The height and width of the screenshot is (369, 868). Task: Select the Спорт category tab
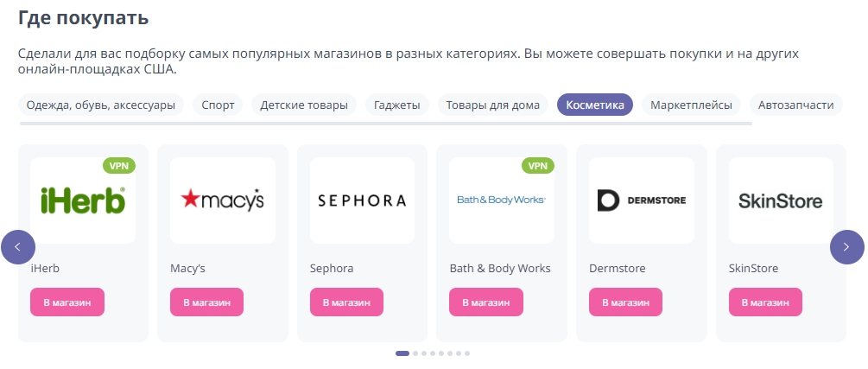218,105
